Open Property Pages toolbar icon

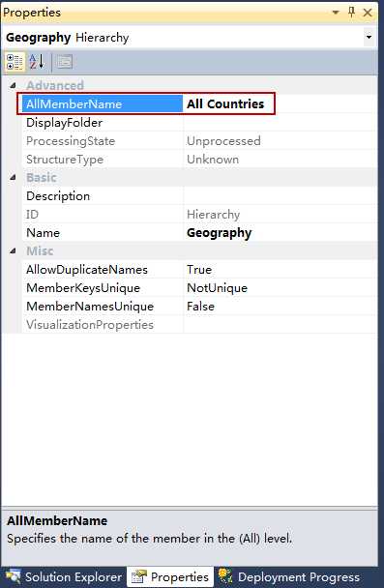[64, 62]
